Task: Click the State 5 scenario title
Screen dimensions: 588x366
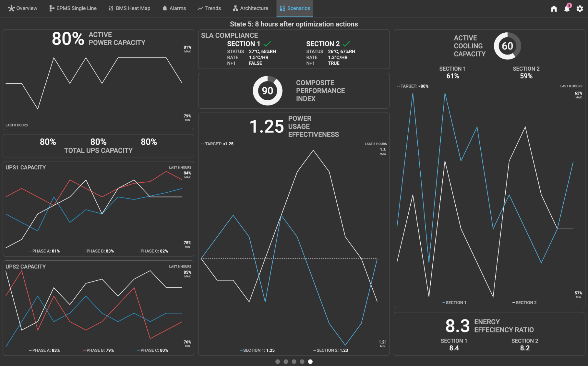Action: coord(294,24)
